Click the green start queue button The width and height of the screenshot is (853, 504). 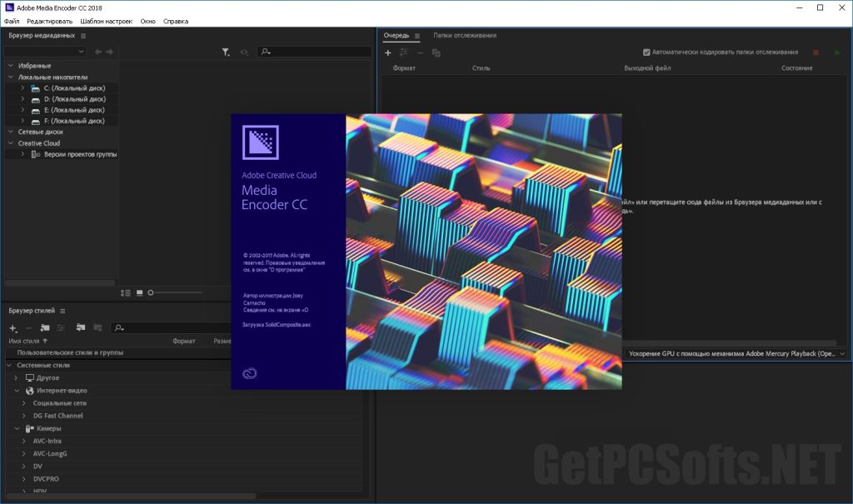[x=836, y=52]
